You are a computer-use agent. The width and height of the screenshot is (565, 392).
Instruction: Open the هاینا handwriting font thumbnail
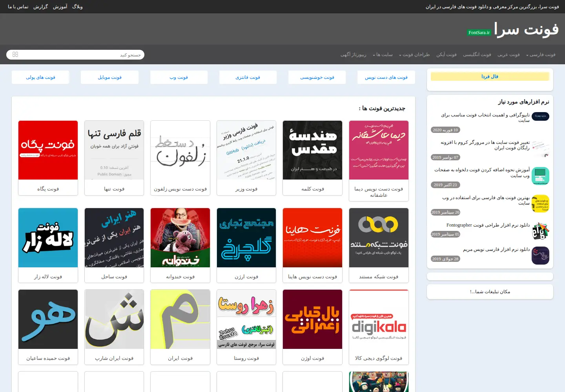tap(313, 238)
